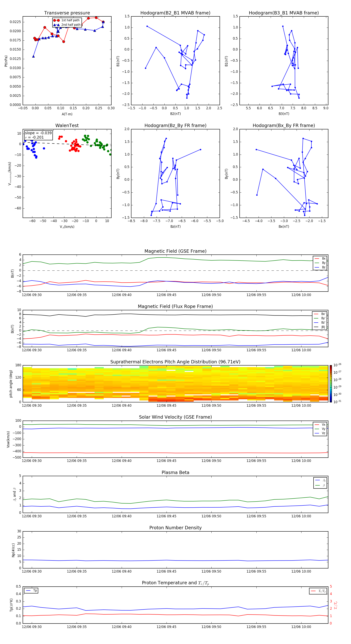This screenshot has width=351, height=644.
Task: Click the "Np(#/cc)" y-axis label
Action: point(13,550)
